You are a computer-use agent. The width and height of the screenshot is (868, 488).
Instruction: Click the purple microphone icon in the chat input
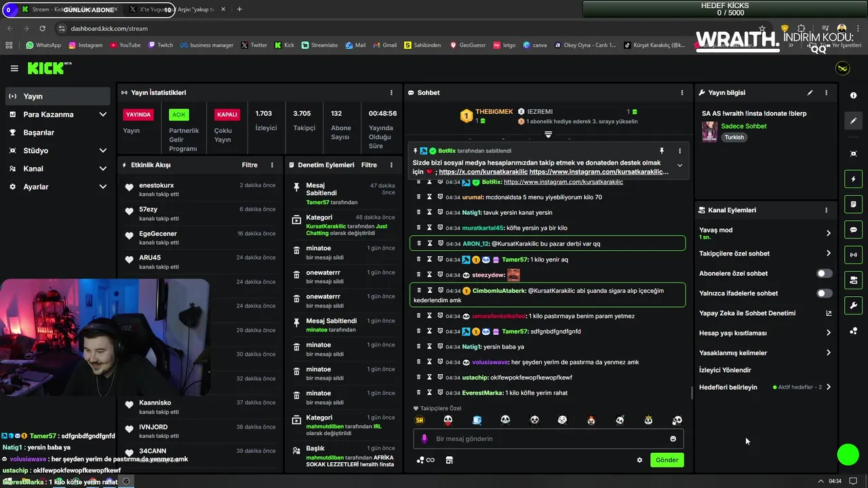click(x=425, y=439)
